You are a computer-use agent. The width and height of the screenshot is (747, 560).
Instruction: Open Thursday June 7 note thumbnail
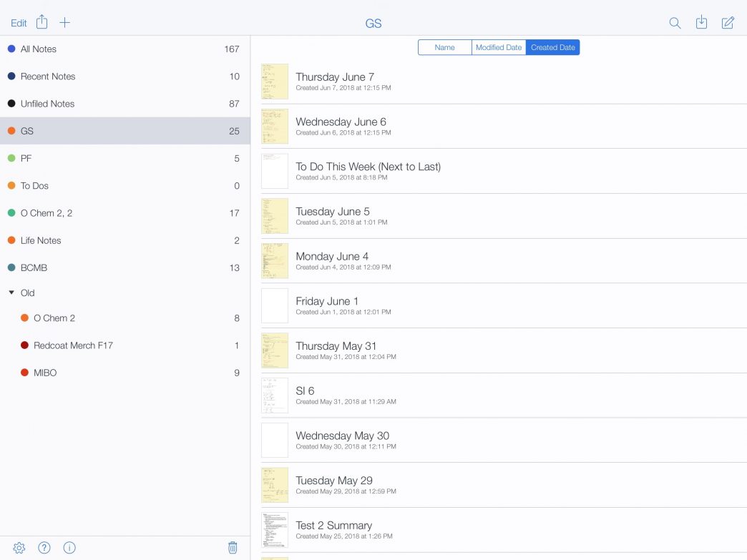click(x=275, y=82)
